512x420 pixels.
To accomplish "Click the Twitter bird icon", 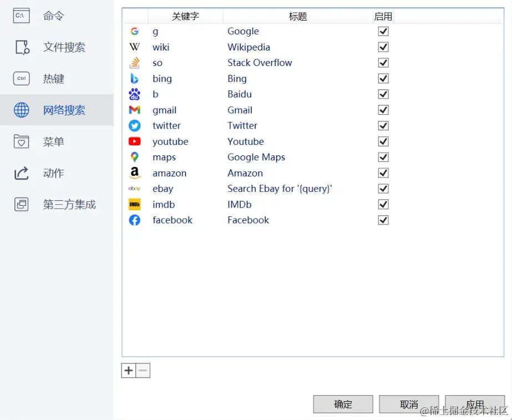I will coord(135,126).
